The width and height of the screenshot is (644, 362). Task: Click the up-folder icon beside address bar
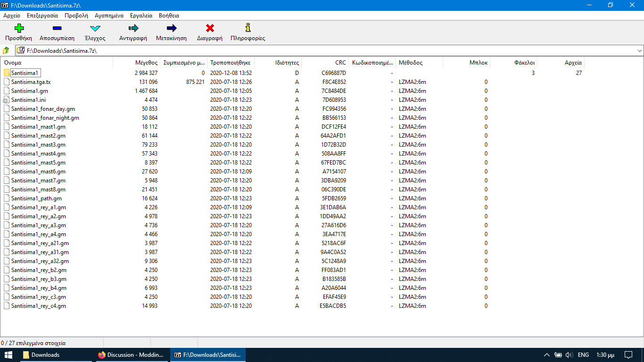coord(6,50)
